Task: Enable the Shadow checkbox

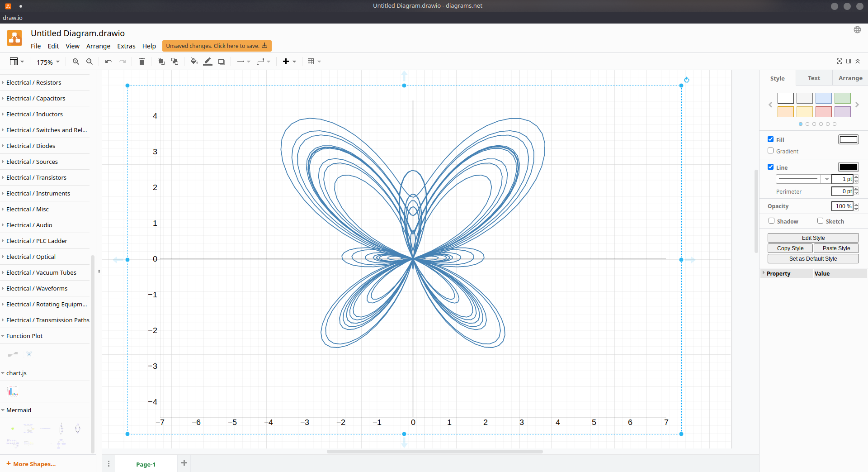Action: (x=772, y=221)
